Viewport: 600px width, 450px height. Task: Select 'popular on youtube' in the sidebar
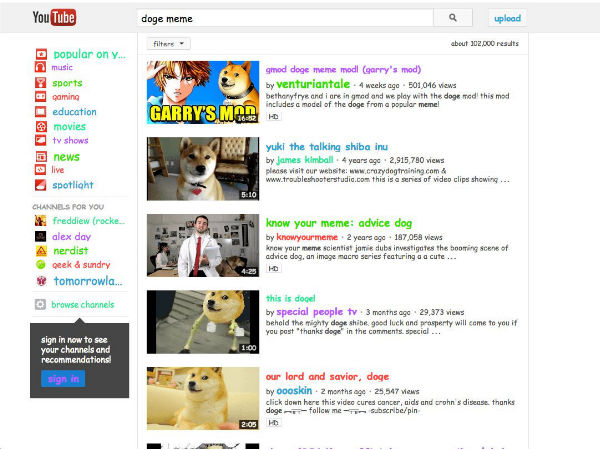88,54
